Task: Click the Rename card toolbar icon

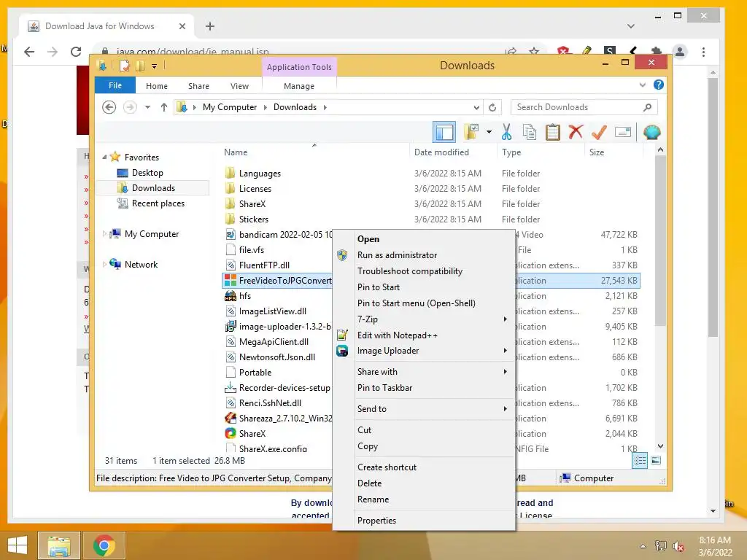Action: click(x=623, y=132)
